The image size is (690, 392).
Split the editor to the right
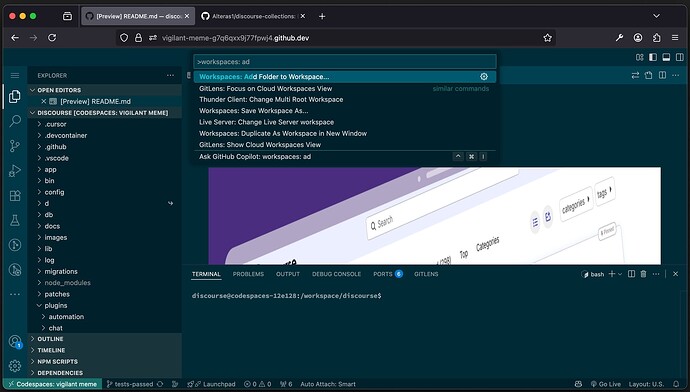pyautogui.click(x=662, y=76)
